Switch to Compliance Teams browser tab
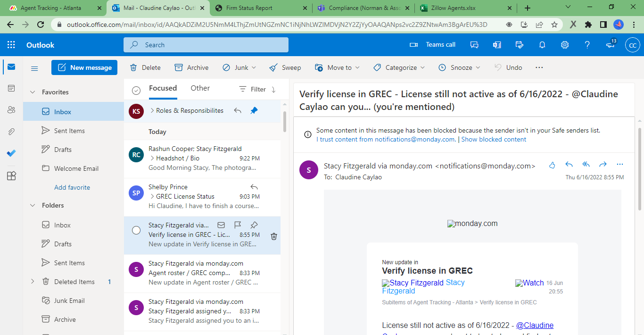 pyautogui.click(x=364, y=8)
